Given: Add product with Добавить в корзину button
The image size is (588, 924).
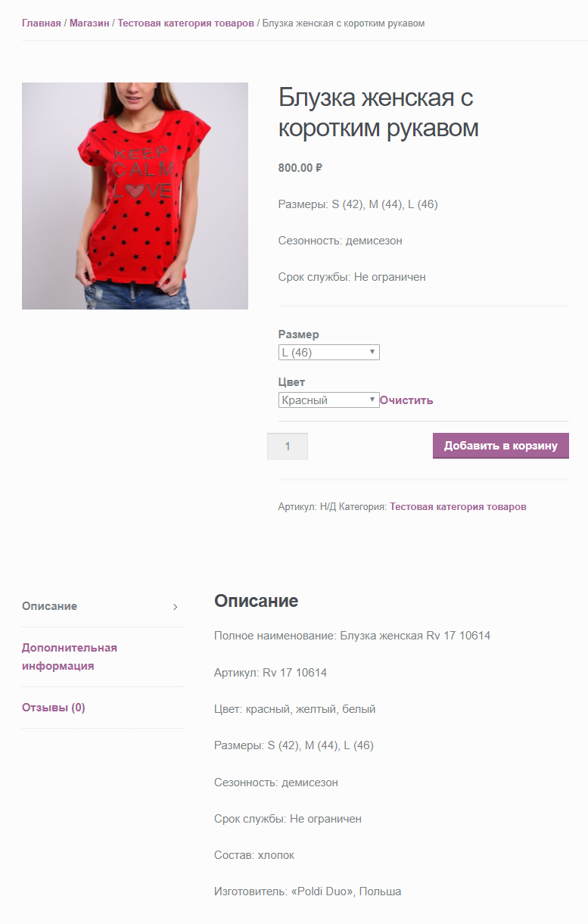Looking at the screenshot, I should 501,446.
